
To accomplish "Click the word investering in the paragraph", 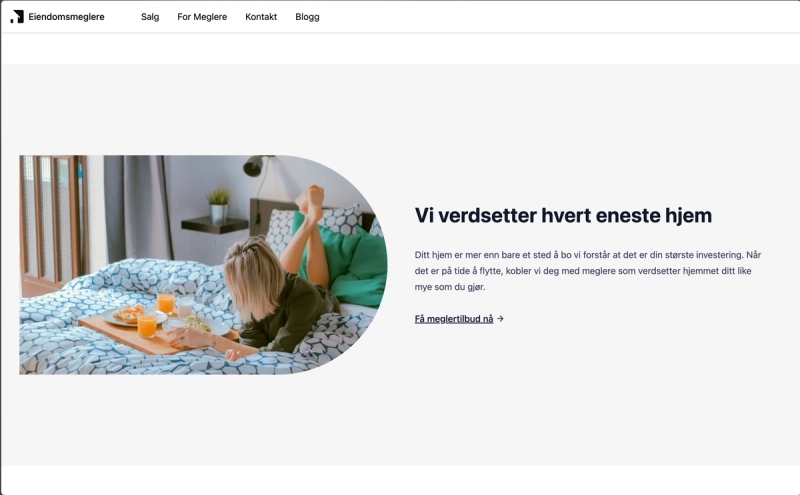I will [719, 255].
